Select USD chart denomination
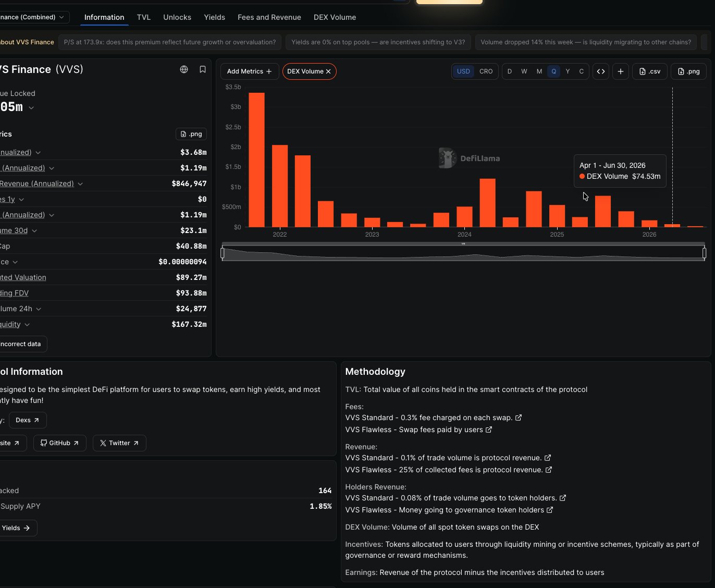 (463, 71)
